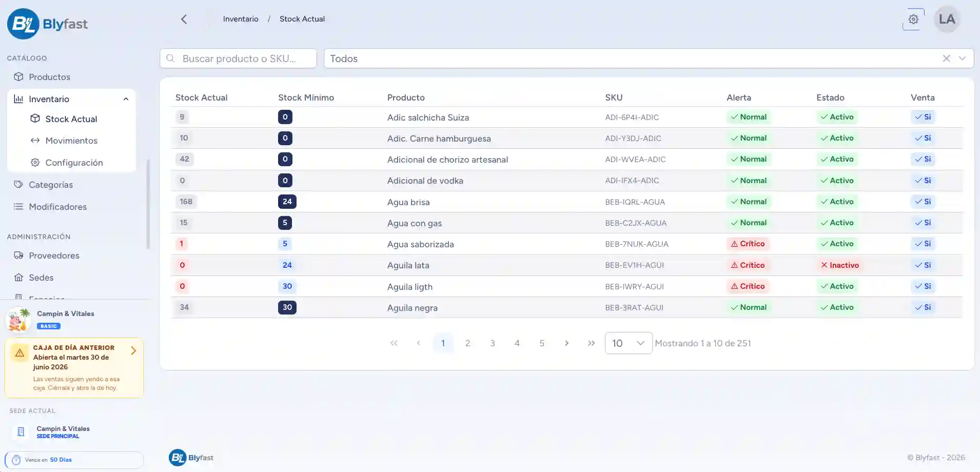Open Movimientos submenu item

[71, 141]
